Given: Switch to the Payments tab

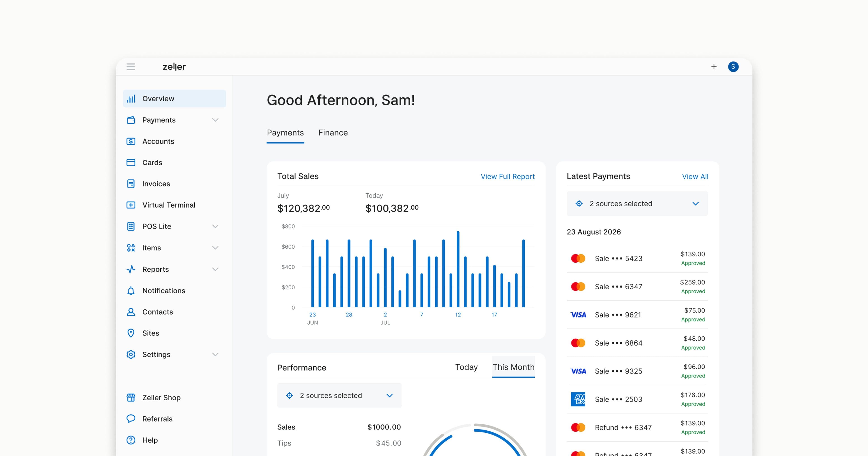Looking at the screenshot, I should pos(285,133).
